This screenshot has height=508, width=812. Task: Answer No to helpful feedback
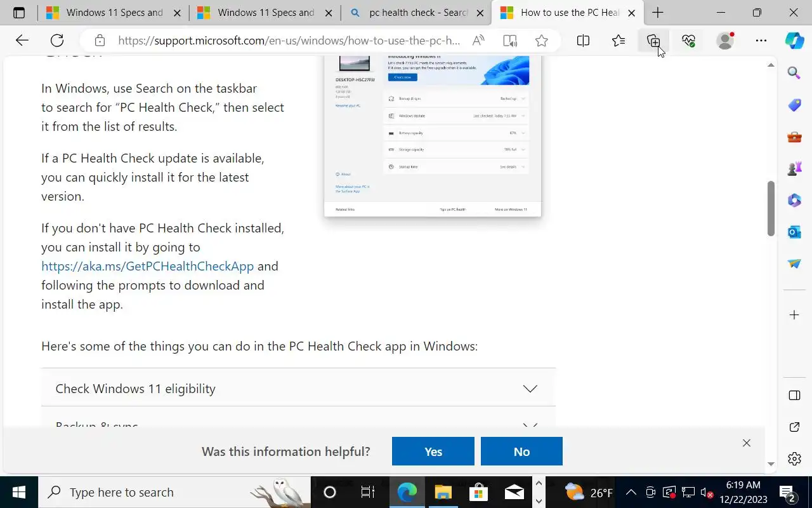coord(521,451)
